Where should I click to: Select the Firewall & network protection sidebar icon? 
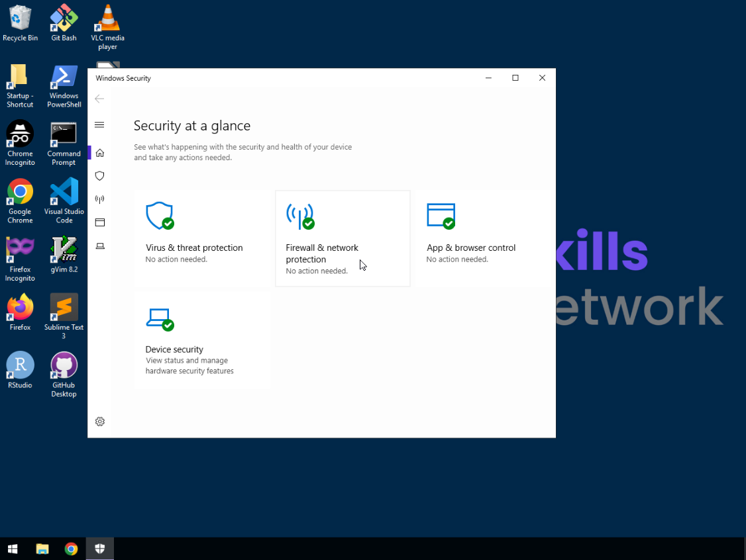tap(99, 199)
